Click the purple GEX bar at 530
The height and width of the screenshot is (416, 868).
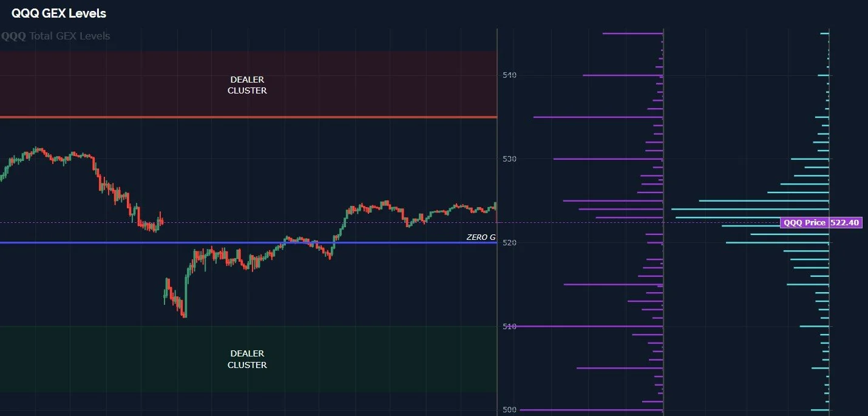point(608,159)
